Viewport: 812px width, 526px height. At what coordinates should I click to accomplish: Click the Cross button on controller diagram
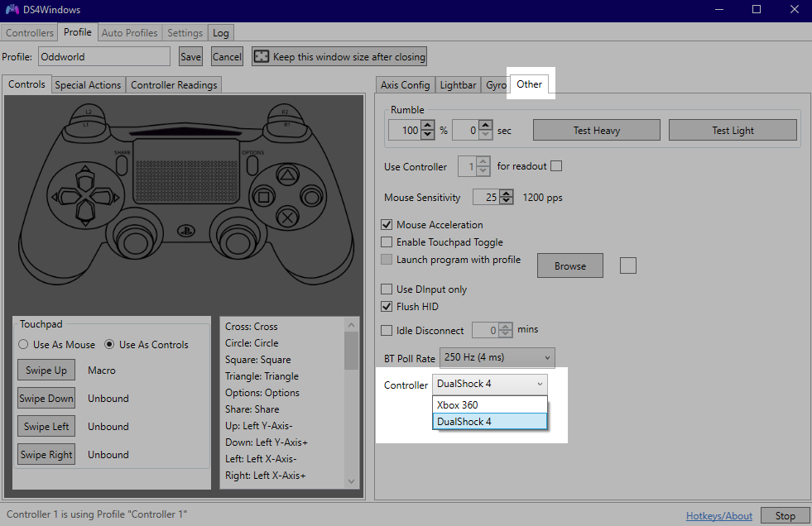pos(287,217)
